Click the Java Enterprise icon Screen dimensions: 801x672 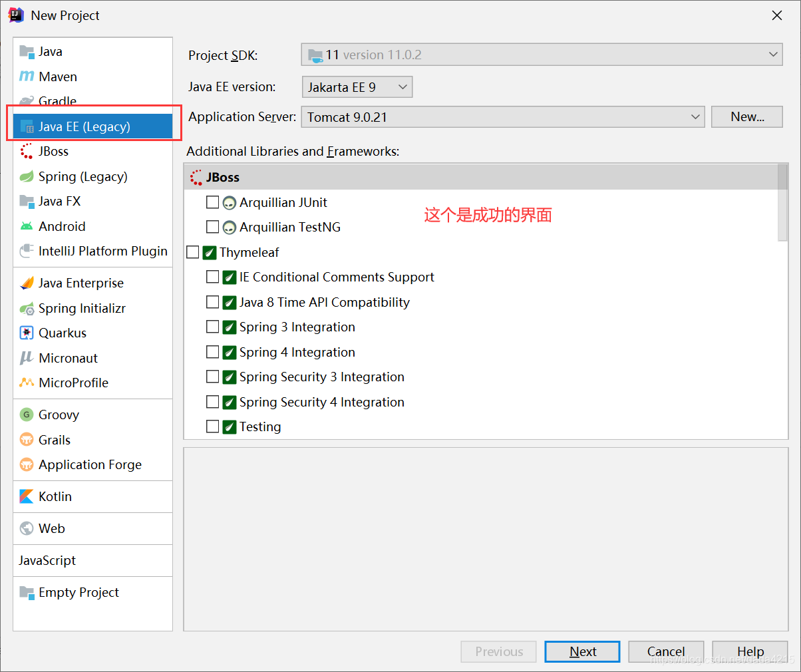point(27,283)
